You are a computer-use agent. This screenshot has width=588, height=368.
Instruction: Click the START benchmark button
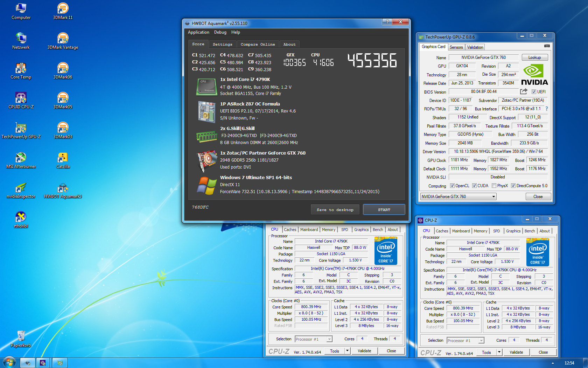tap(384, 210)
